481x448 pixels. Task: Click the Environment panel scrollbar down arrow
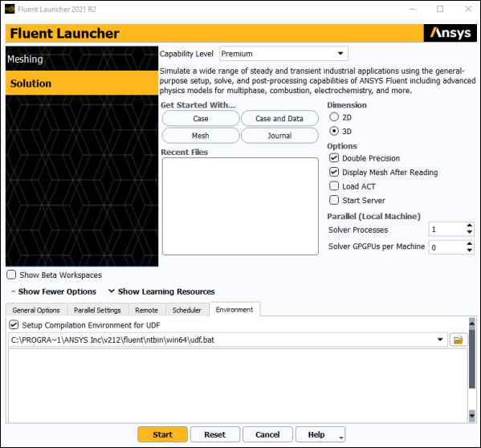click(x=472, y=416)
